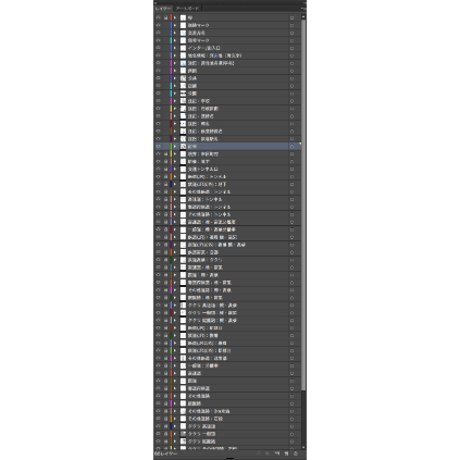The image size is (460, 460).
Task: Click the Delete Selection trash icon
Action: (x=296, y=453)
